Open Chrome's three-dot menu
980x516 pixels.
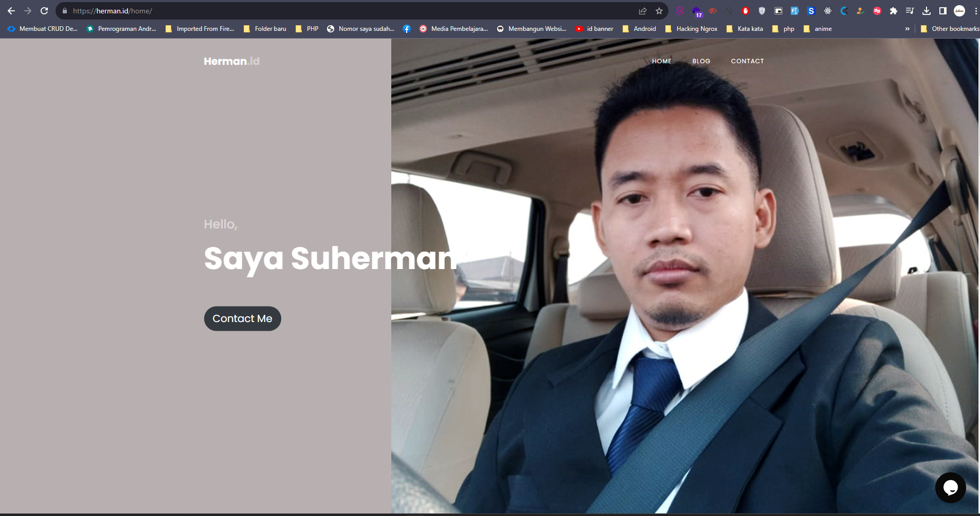pyautogui.click(x=975, y=10)
